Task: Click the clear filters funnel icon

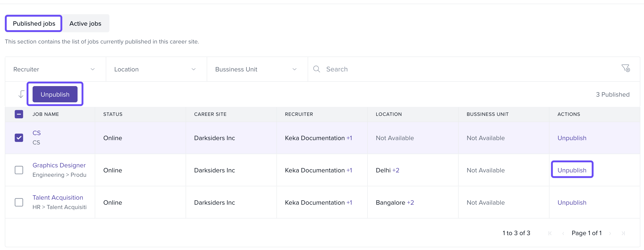Action: pos(625,68)
